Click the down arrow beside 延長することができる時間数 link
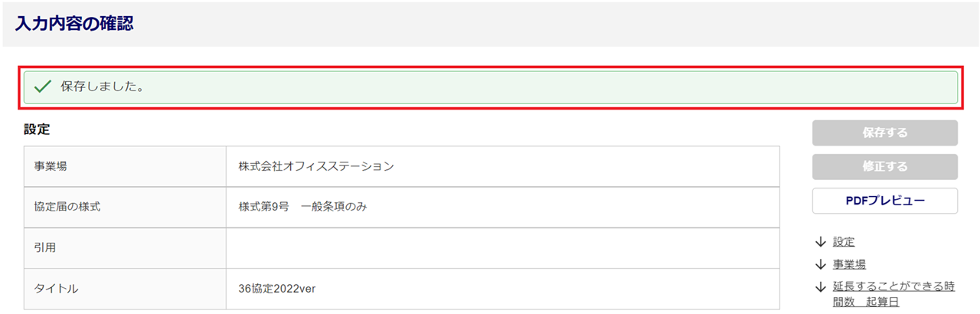980x314 pixels. 821,287
